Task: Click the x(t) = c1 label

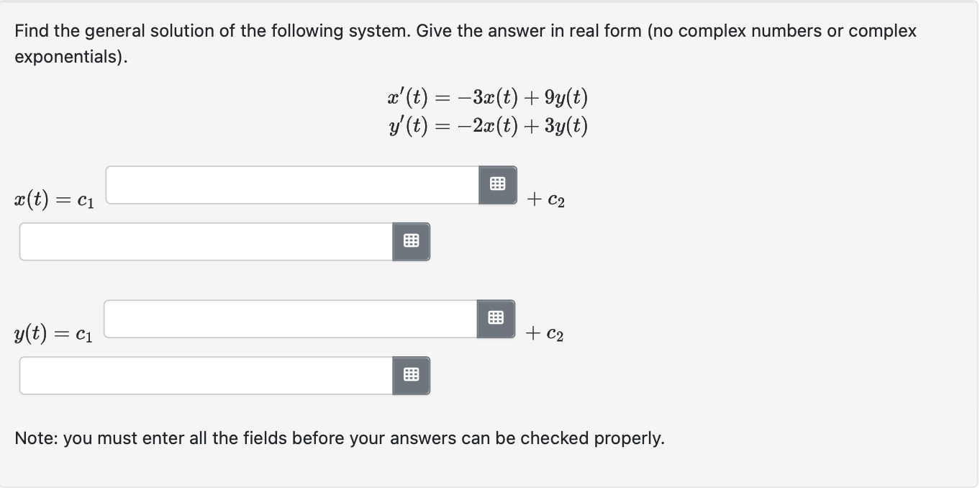Action: click(x=53, y=200)
